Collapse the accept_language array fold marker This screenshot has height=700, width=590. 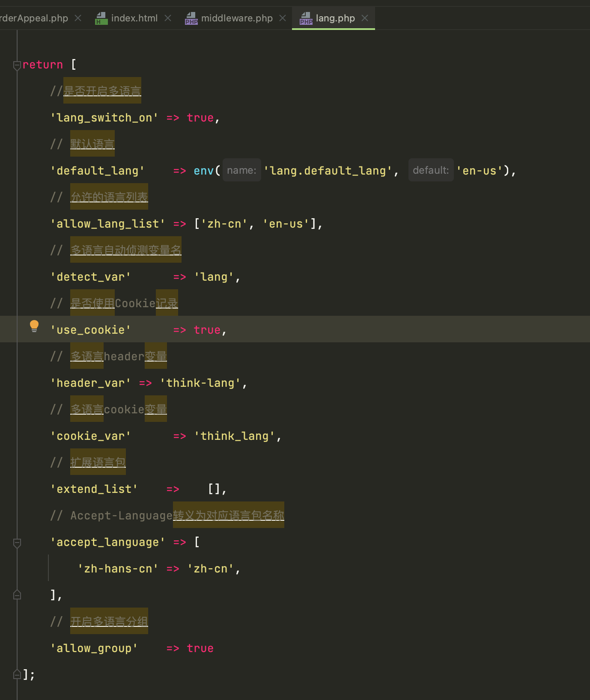pyautogui.click(x=17, y=543)
